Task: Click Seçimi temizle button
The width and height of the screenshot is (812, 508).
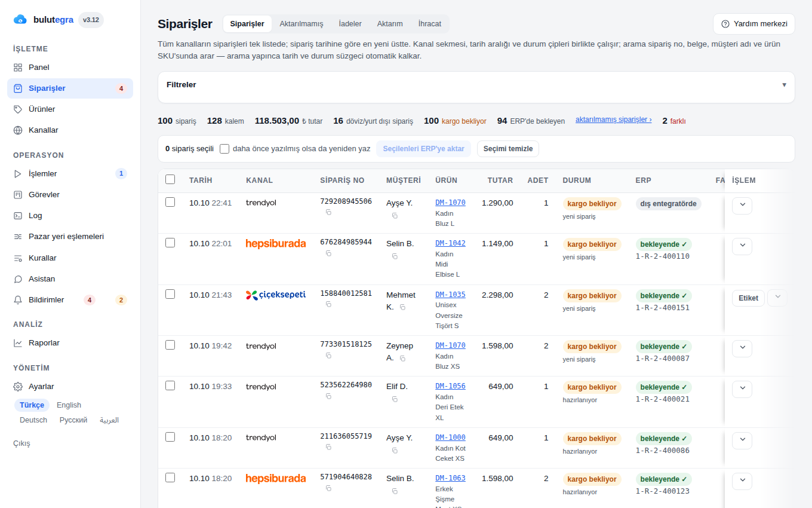Action: coord(508,149)
